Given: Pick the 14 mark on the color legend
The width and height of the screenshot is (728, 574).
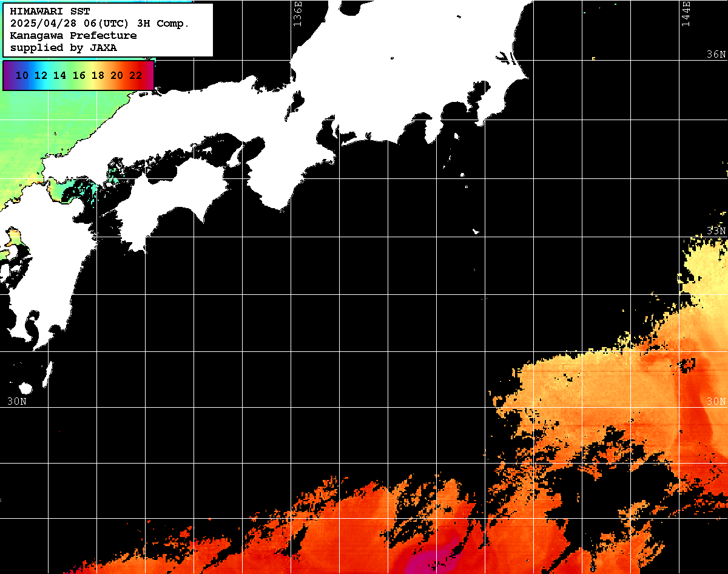Looking at the screenshot, I should tap(59, 76).
